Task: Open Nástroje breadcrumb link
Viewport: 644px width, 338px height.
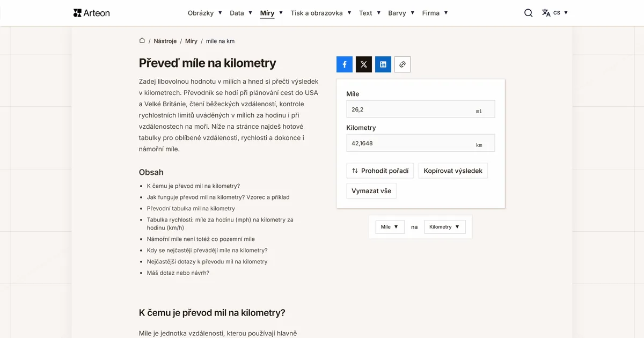Action: tap(165, 41)
